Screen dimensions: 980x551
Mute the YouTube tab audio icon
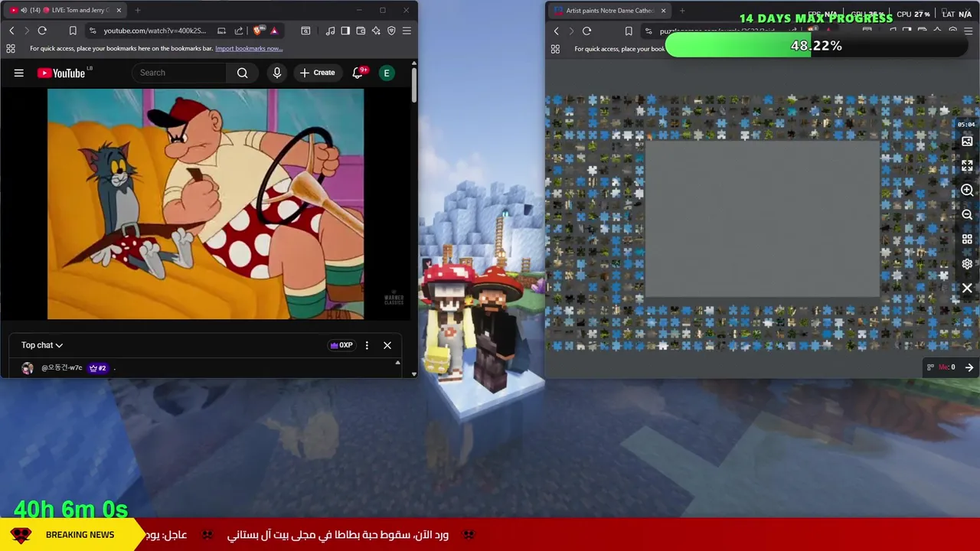point(23,11)
